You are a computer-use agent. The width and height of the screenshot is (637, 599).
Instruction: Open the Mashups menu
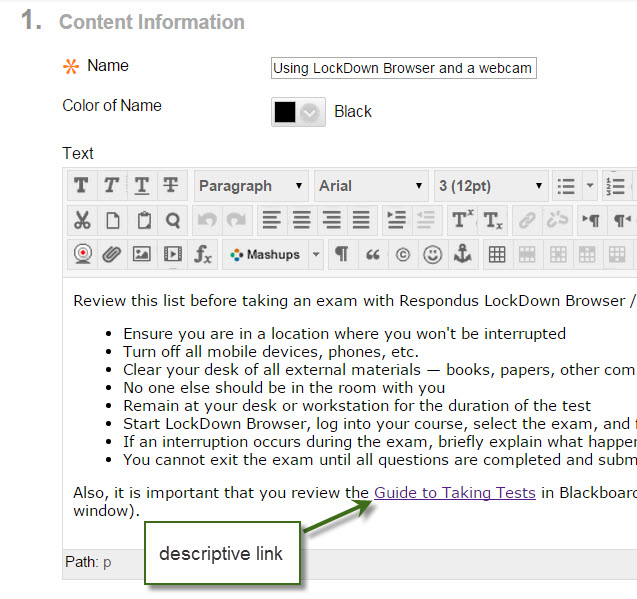coord(265,255)
